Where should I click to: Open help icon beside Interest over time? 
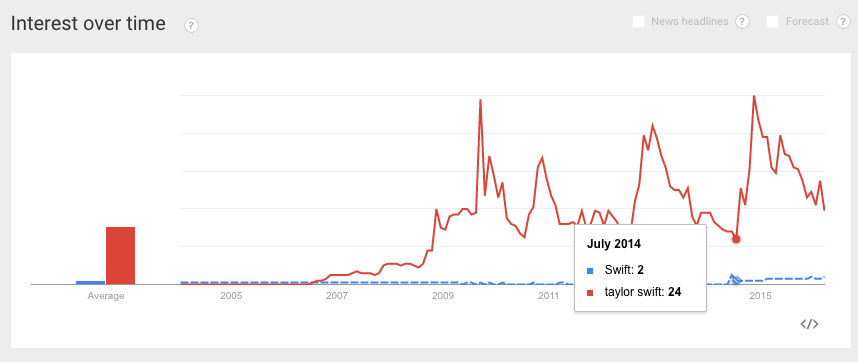pyautogui.click(x=192, y=25)
